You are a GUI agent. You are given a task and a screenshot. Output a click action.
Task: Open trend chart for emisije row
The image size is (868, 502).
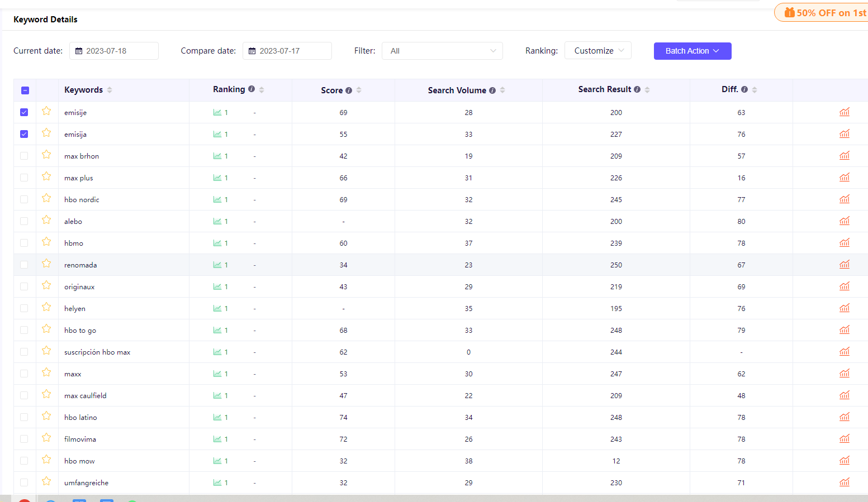pos(845,112)
